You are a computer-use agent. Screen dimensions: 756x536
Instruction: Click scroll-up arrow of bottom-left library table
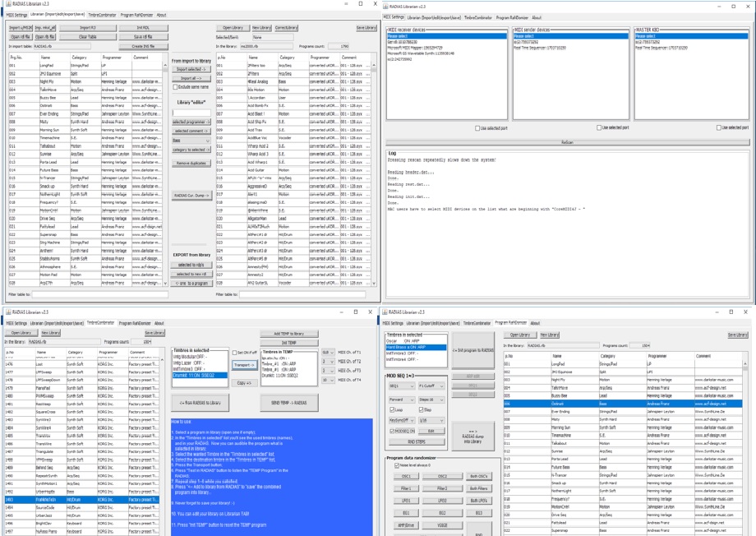162,360
